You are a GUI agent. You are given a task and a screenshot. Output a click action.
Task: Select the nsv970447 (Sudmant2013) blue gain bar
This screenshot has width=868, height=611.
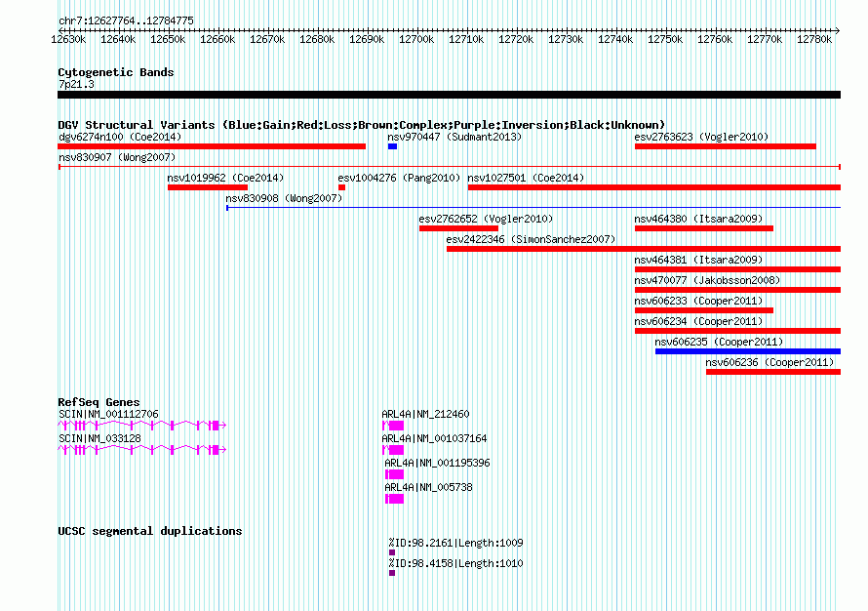coord(392,146)
